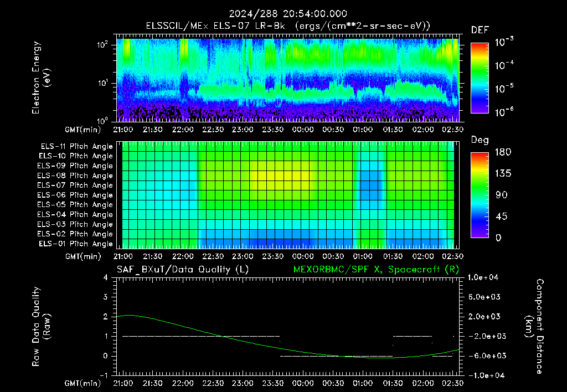Click the yellow region in pitch angle plot
The height and width of the screenshot is (392, 567).
coord(279,176)
